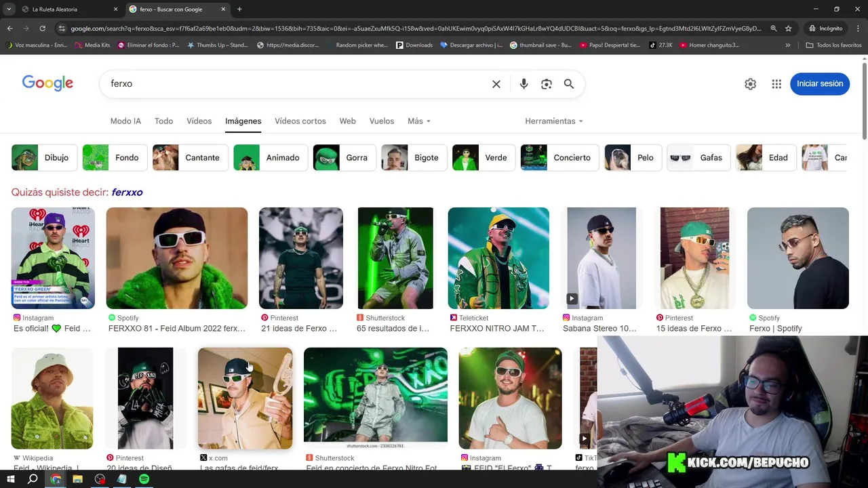This screenshot has height=488, width=868.
Task: Switch to the Modo IA tab
Action: click(x=125, y=121)
